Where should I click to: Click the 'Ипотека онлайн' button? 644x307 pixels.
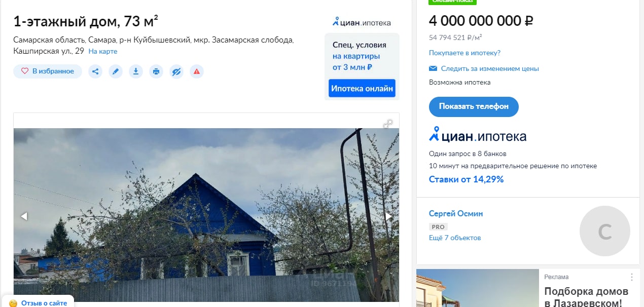(362, 88)
